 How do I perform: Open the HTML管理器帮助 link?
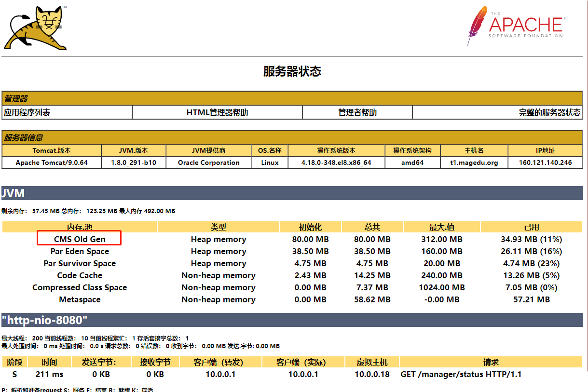coord(217,112)
